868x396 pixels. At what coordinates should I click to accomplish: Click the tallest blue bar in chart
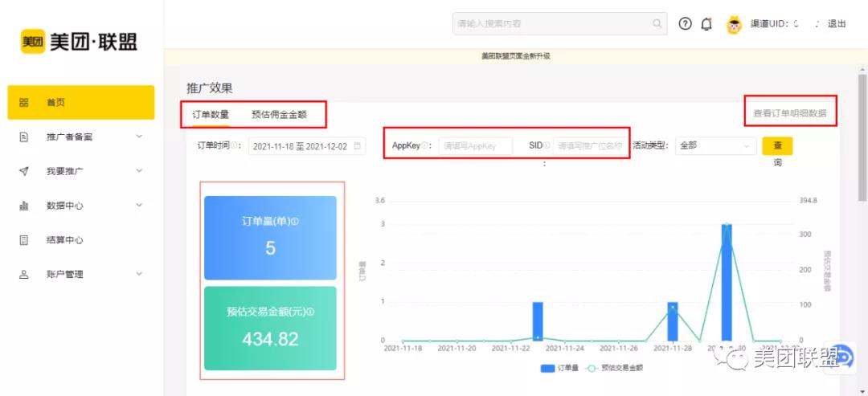point(727,282)
